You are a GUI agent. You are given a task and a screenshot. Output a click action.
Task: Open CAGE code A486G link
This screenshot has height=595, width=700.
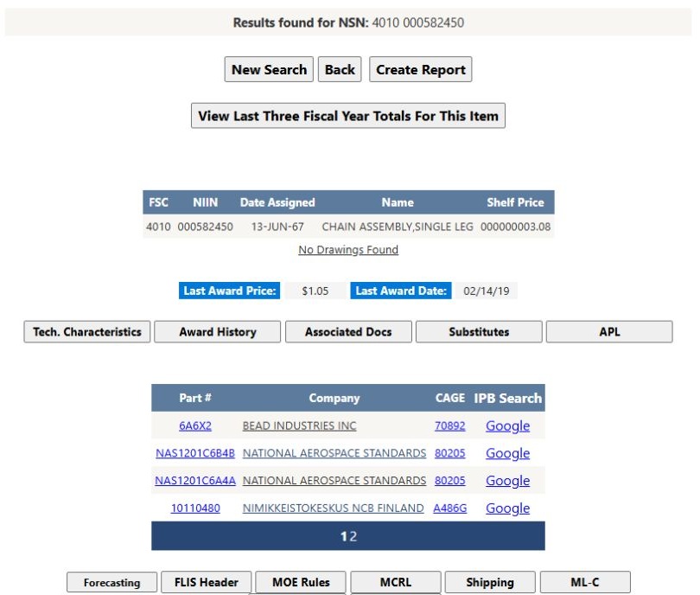(x=450, y=508)
